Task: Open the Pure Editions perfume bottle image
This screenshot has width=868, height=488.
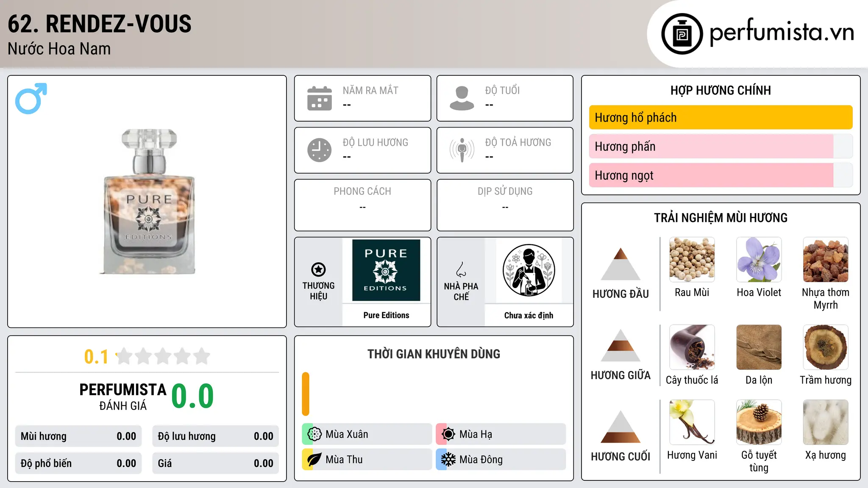Action: [148, 202]
